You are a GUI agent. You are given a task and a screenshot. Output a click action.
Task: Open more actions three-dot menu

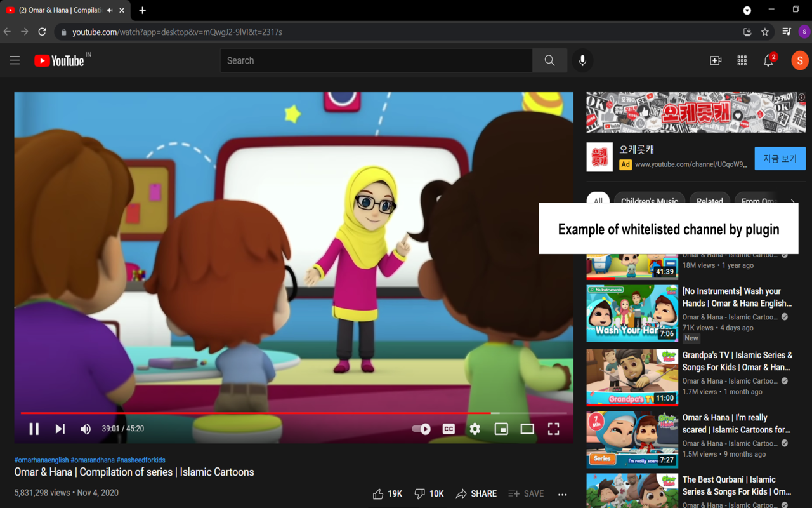point(562,493)
